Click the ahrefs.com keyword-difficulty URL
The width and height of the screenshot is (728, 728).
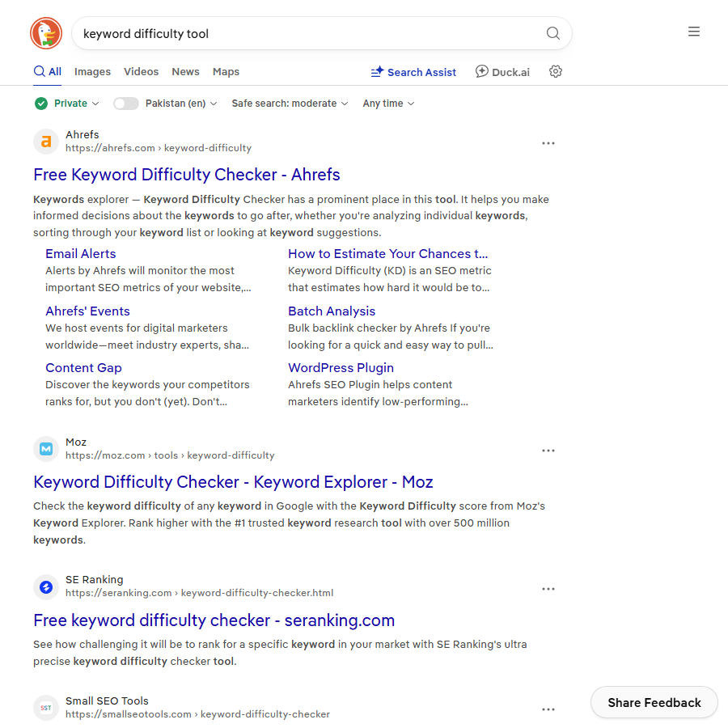(x=159, y=148)
